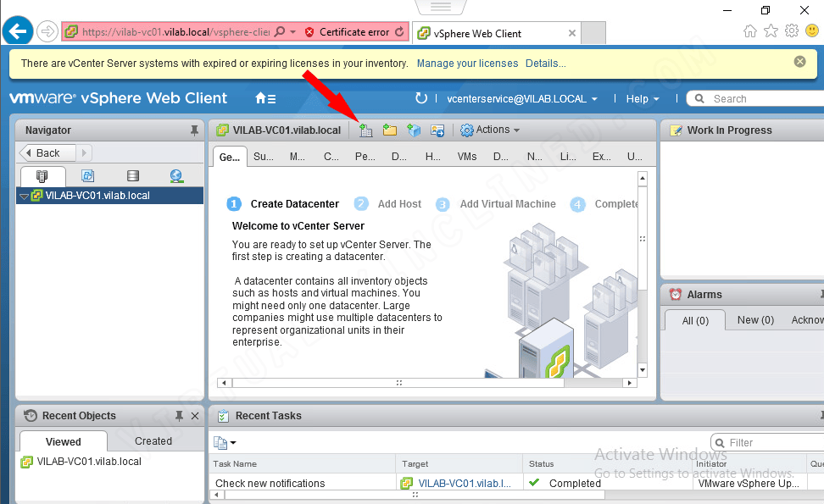This screenshot has height=504, width=824.
Task: Switch to the Ex... tab
Action: click(x=602, y=157)
